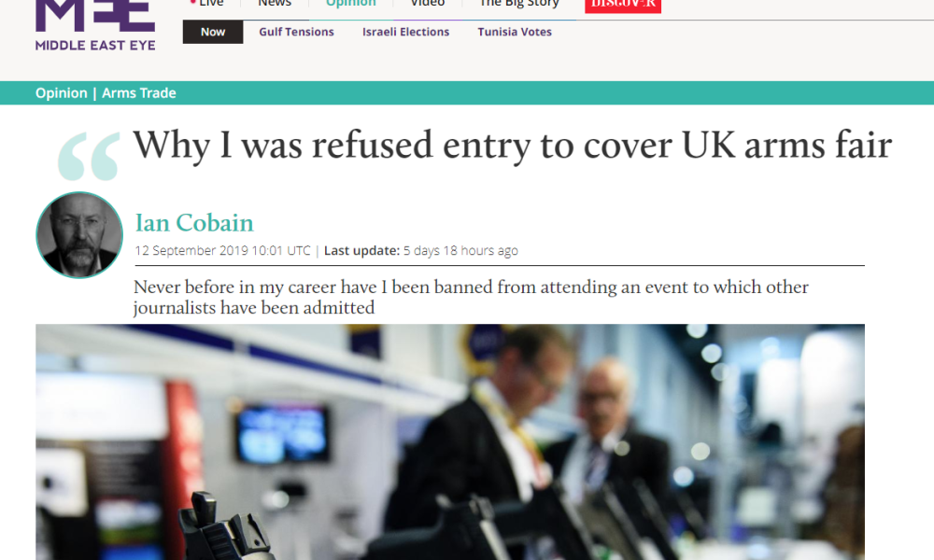The height and width of the screenshot is (560, 934).
Task: Open The Big Story section
Action: pyautogui.click(x=518, y=4)
